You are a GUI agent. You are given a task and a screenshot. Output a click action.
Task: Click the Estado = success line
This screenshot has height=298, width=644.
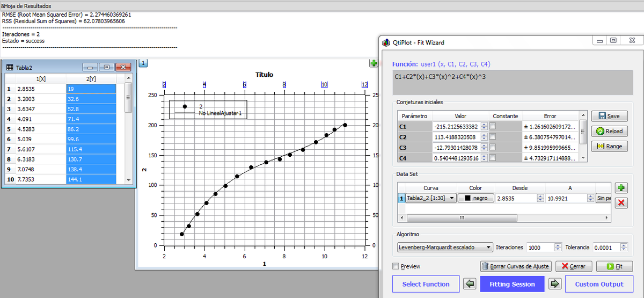pyautogui.click(x=23, y=41)
